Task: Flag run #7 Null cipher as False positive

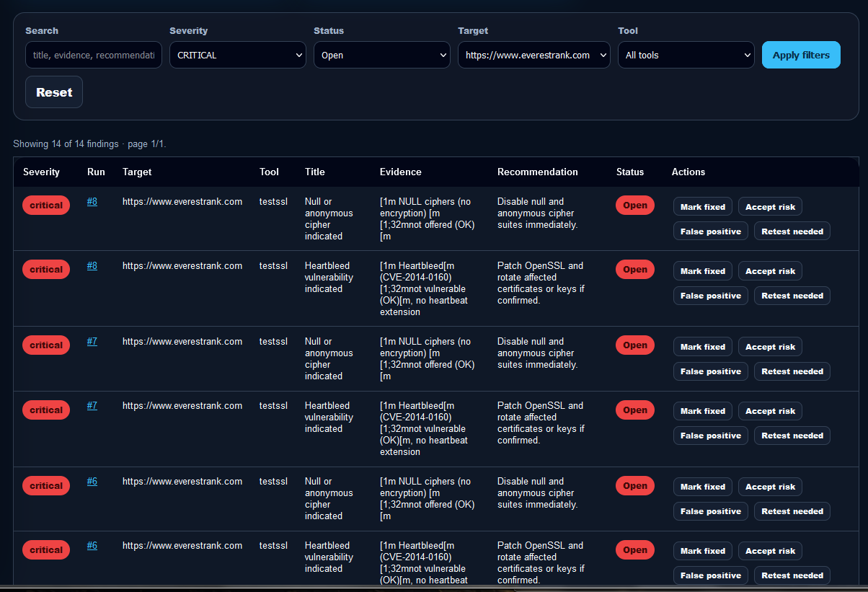Action: [711, 371]
